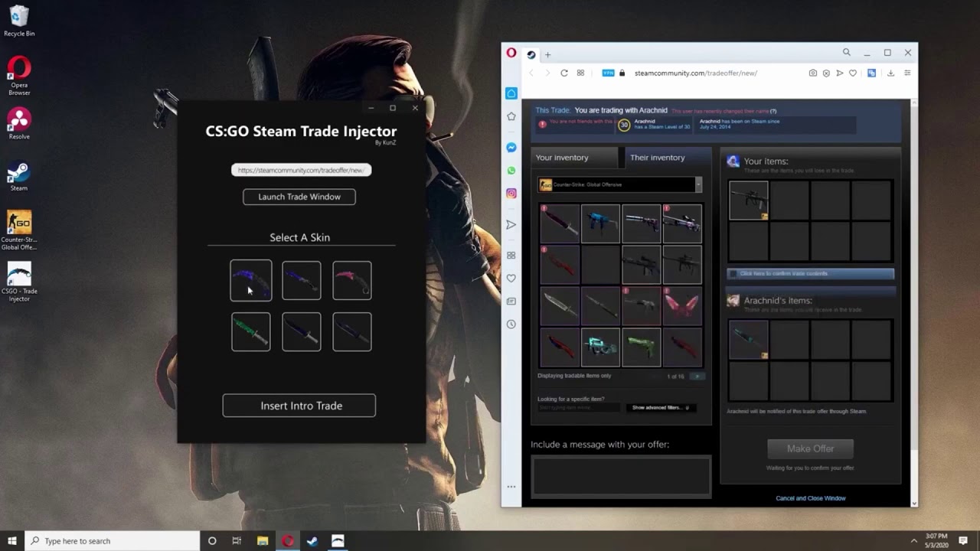This screenshot has height=551, width=980.
Task: Click Cancel and Close Window link
Action: [811, 498]
